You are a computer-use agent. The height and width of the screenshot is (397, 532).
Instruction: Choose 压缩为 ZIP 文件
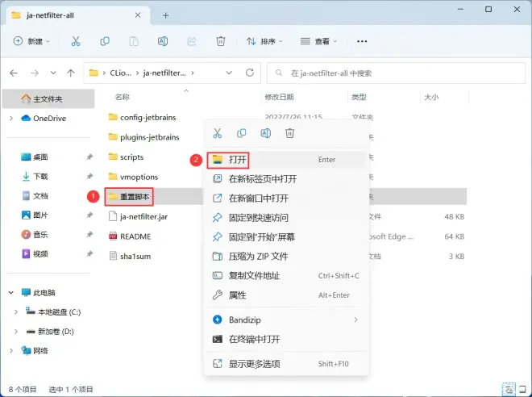click(x=287, y=257)
